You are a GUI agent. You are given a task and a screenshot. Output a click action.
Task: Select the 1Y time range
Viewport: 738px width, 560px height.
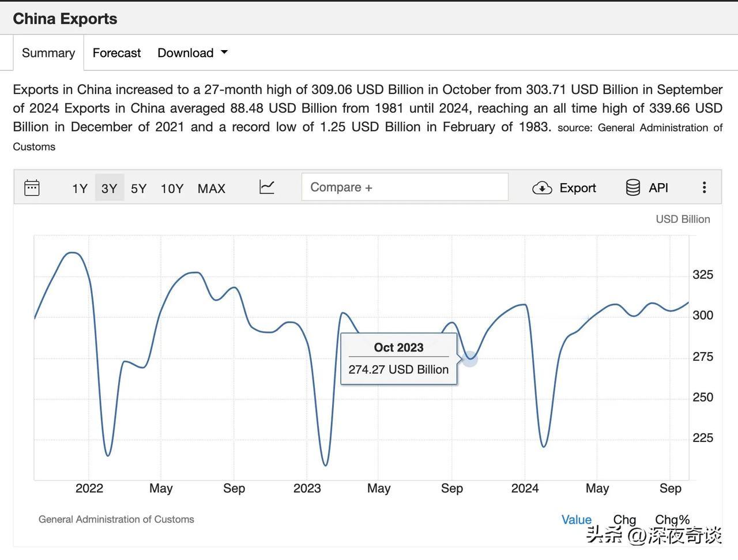(x=80, y=188)
